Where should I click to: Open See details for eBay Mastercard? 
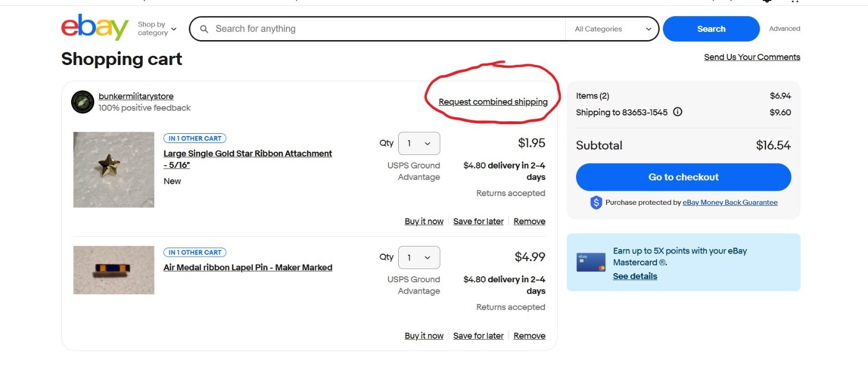[x=635, y=276]
